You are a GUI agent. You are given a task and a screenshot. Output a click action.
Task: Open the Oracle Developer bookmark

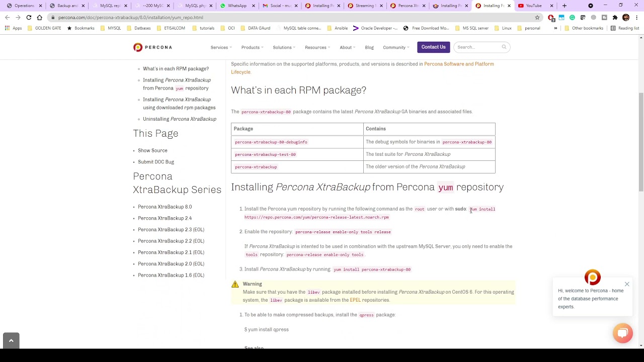(x=375, y=28)
